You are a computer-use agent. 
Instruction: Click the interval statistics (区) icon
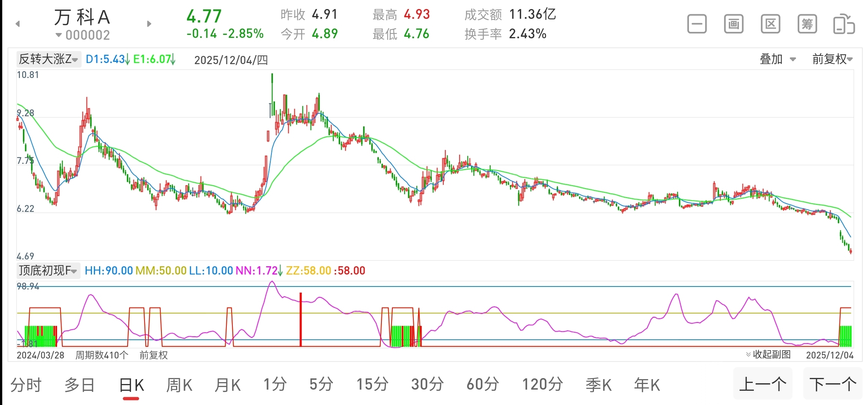770,24
